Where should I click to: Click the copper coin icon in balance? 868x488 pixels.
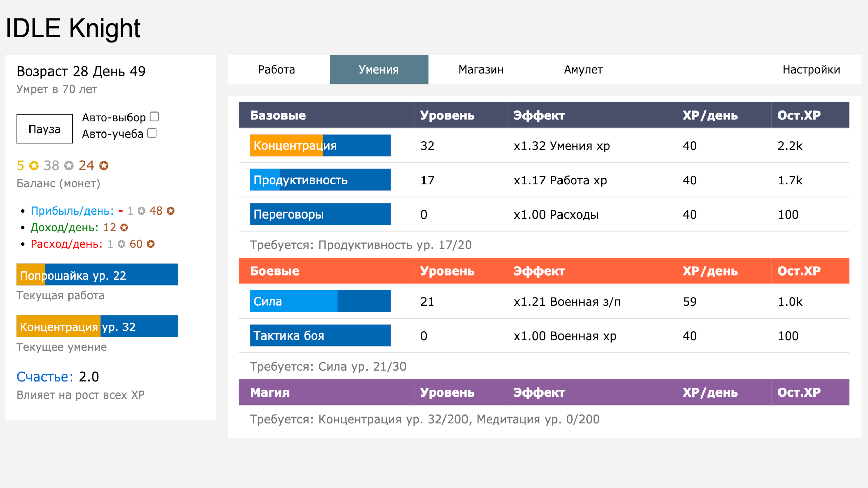[x=104, y=166]
